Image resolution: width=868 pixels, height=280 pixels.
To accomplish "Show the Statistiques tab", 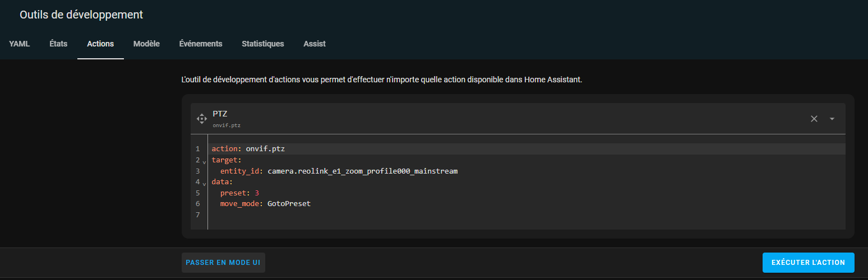I will tap(262, 44).
